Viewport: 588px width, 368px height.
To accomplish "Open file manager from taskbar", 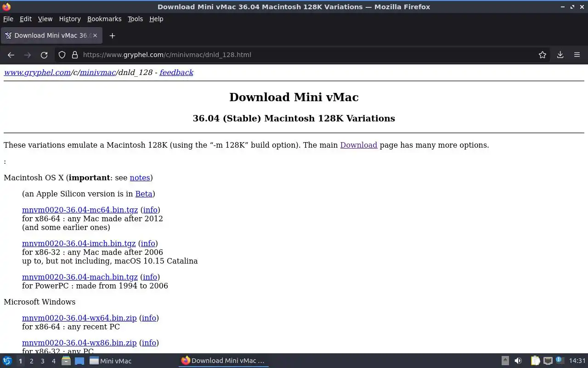I will pos(66,361).
